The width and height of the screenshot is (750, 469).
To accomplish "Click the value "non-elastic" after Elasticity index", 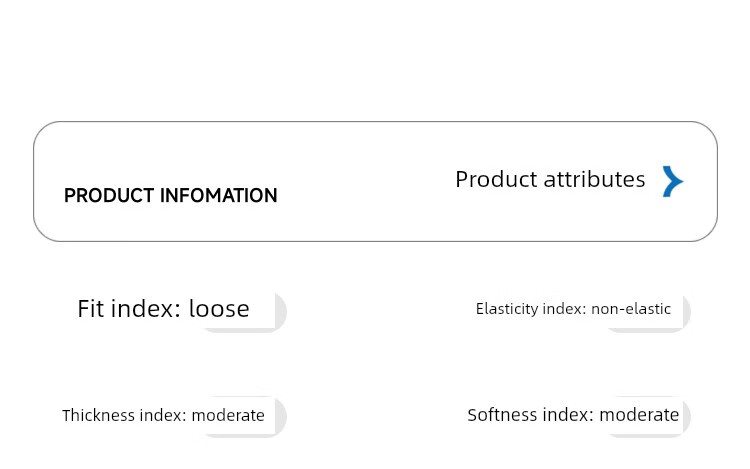I will (x=631, y=309).
